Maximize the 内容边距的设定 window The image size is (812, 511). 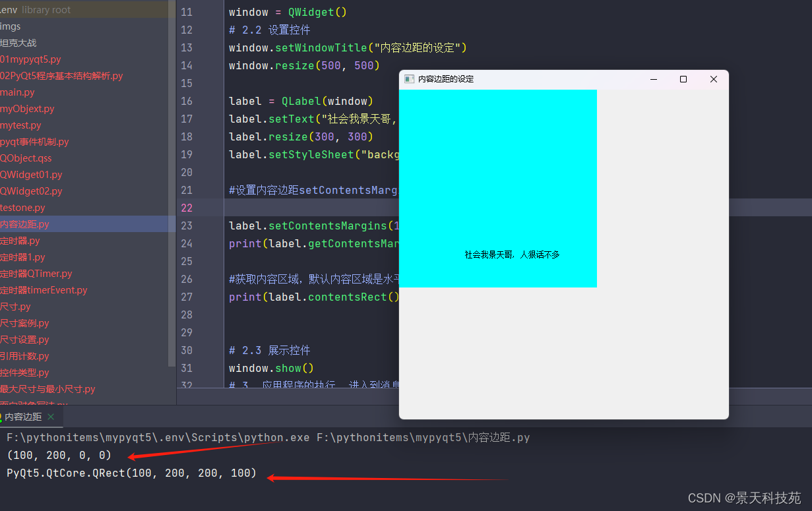tap(683, 79)
